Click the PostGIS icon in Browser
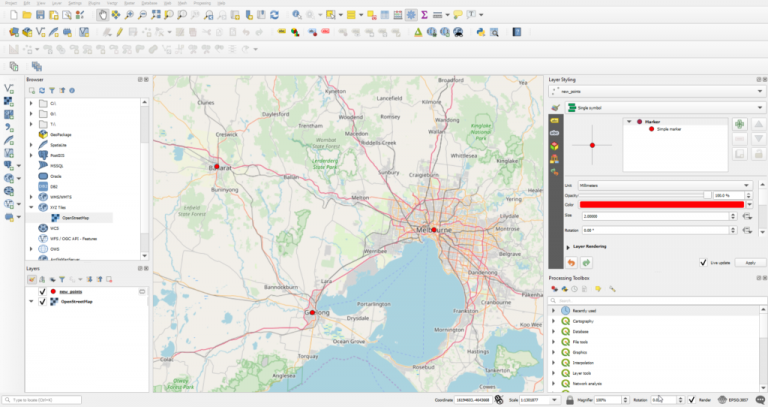Screen dimensions: 768x407 point(43,156)
